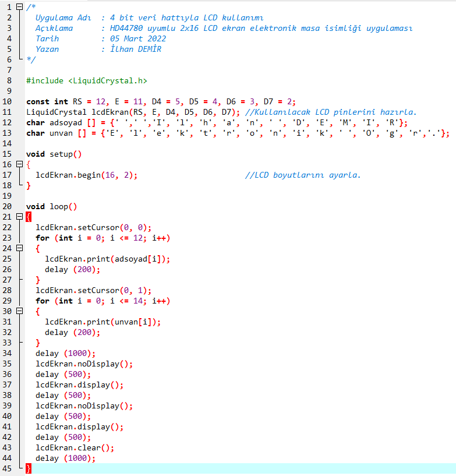The width and height of the screenshot is (456, 476).
Task: Click the 'char unvan []' array declaration
Action: pyautogui.click(x=238, y=133)
